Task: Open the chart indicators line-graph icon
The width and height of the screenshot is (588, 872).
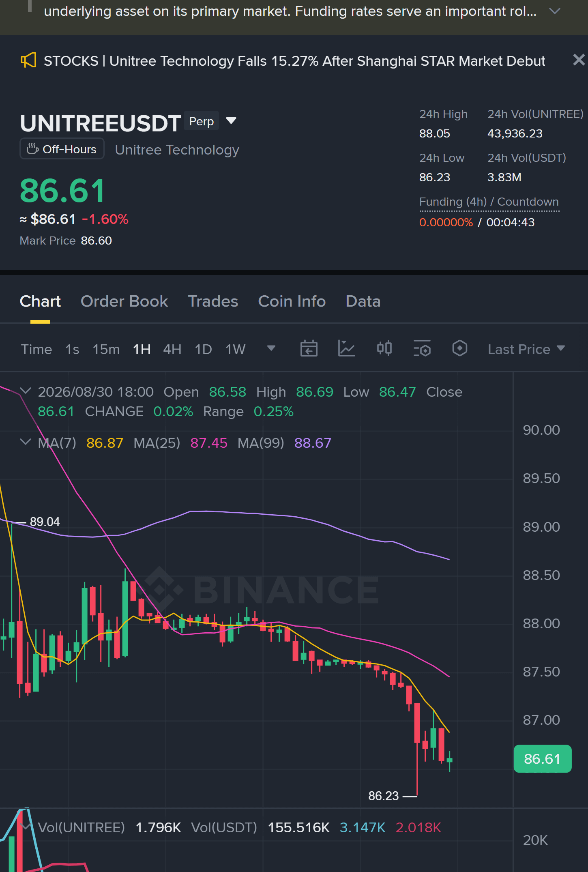Action: click(346, 348)
